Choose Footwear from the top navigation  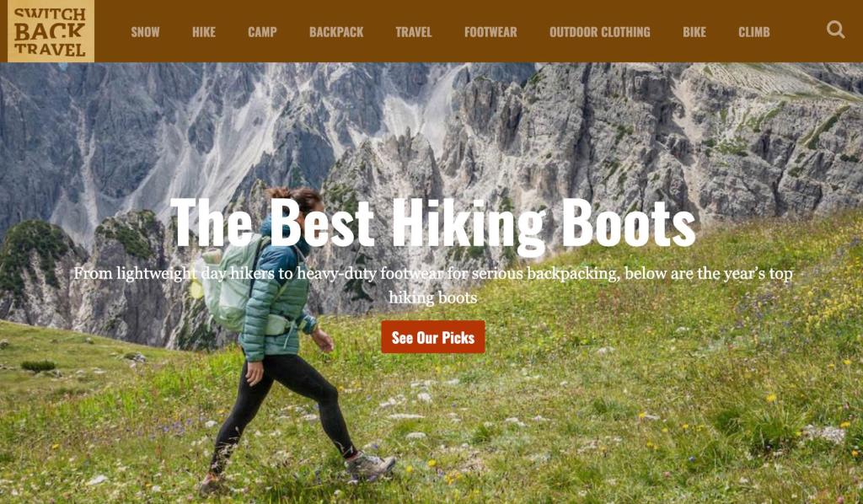tap(490, 32)
